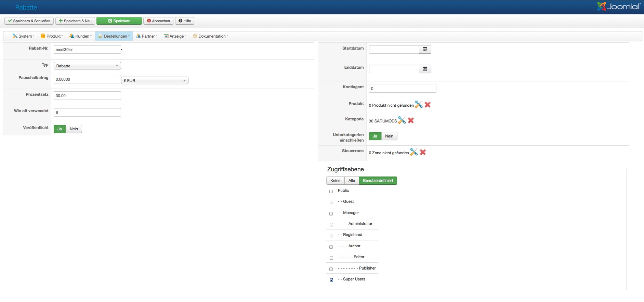Viewport: 644px width, 302px height.
Task: Focus the Startdatum text field
Action: point(394,50)
